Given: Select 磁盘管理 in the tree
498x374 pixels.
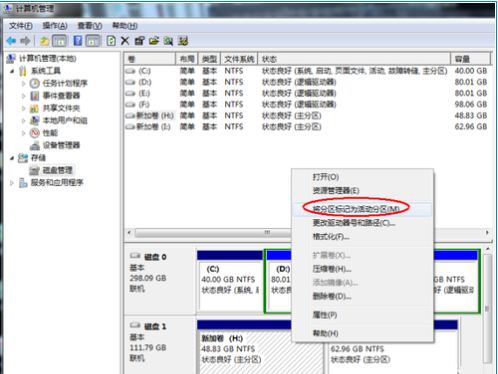Looking at the screenshot, I should click(x=57, y=170).
